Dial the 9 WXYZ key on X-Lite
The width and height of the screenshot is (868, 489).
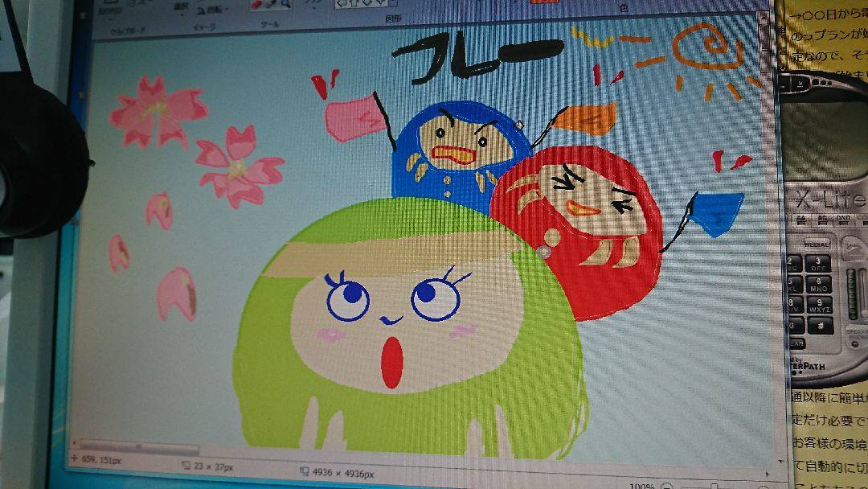[x=820, y=305]
